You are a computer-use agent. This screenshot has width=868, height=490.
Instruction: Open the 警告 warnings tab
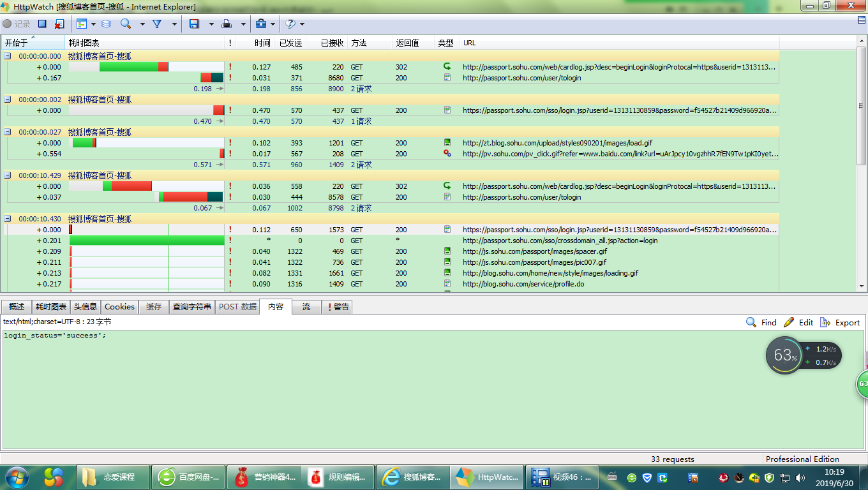tap(337, 307)
